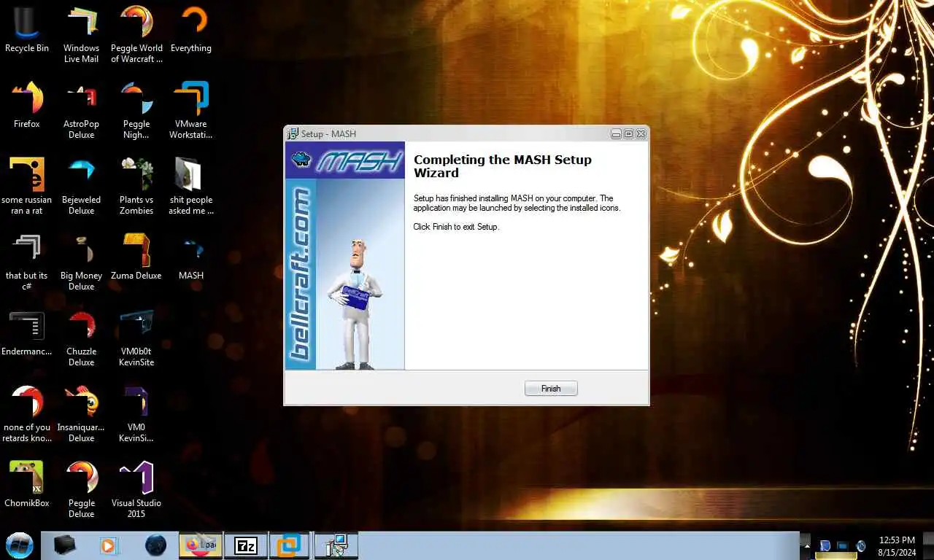Select the Plants vs Zombies desktop icon
Screen dimensions: 934x560
click(x=136, y=187)
